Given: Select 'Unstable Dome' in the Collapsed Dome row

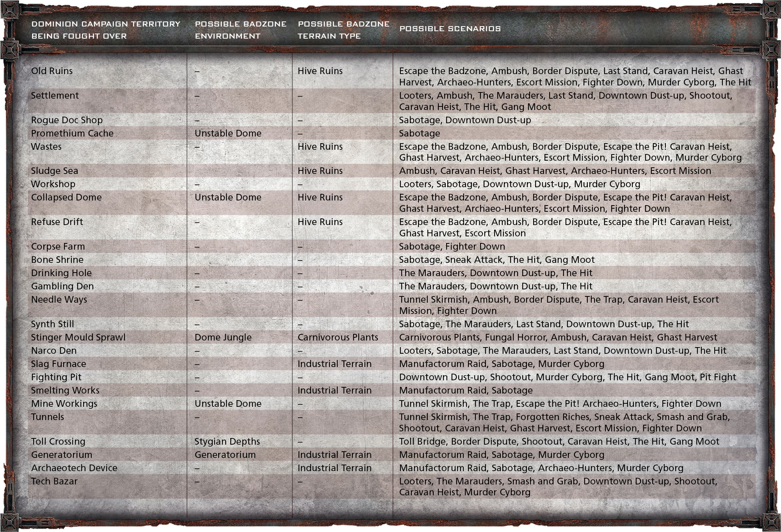Looking at the screenshot, I should tap(228, 197).
